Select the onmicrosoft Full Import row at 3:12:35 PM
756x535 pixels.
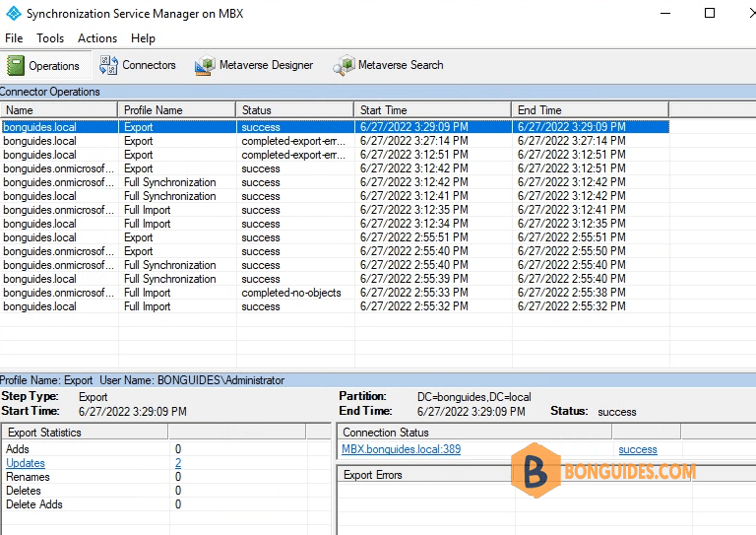[x=335, y=210]
